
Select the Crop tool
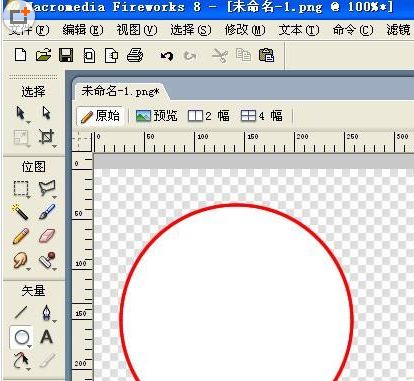point(47,137)
